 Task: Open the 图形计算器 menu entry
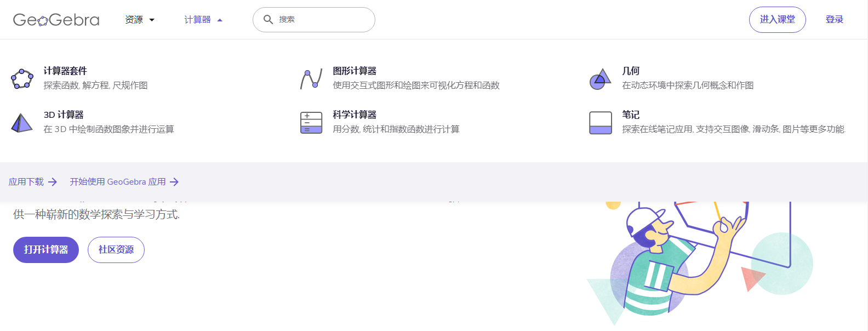pos(355,71)
